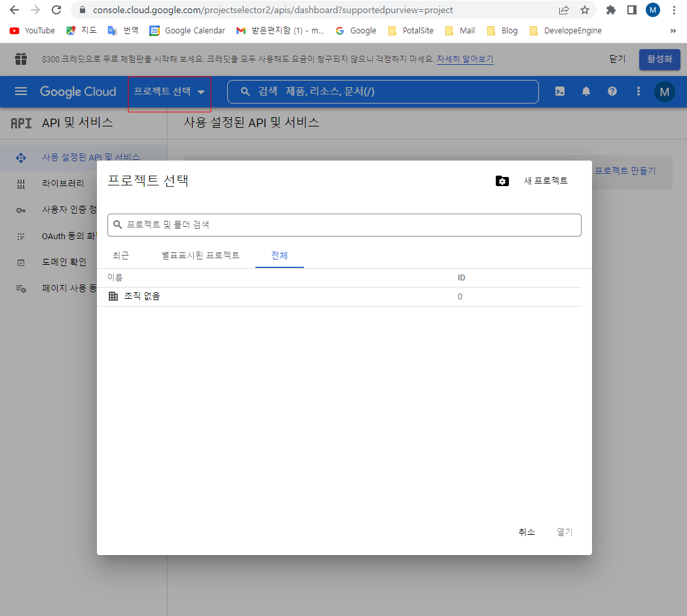Click the gift icon in the credit banner
This screenshot has height=616, width=687.
[x=20, y=59]
